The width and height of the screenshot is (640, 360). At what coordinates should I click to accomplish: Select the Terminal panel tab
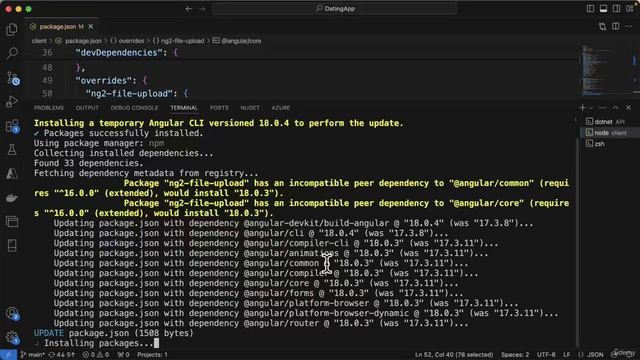(x=184, y=108)
